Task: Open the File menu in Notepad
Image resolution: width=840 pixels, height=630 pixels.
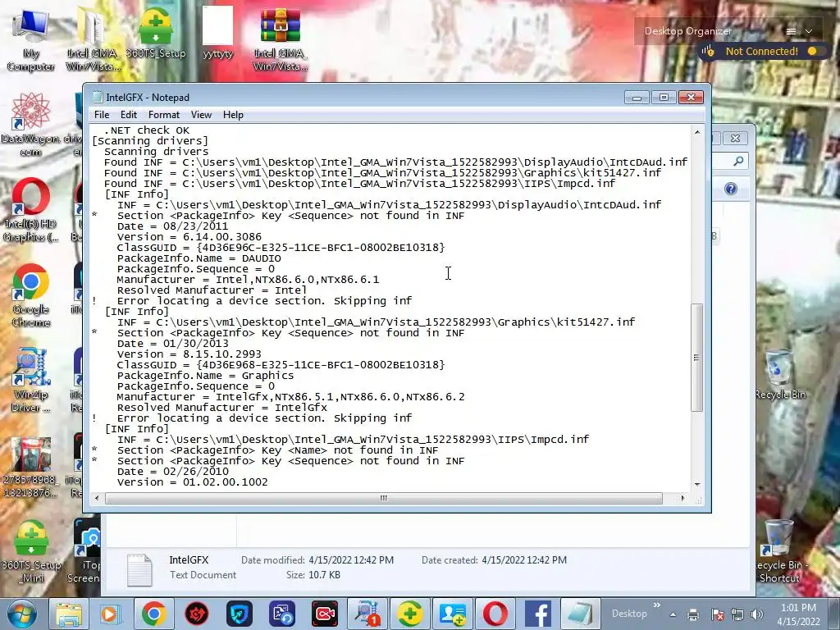Action: click(101, 115)
